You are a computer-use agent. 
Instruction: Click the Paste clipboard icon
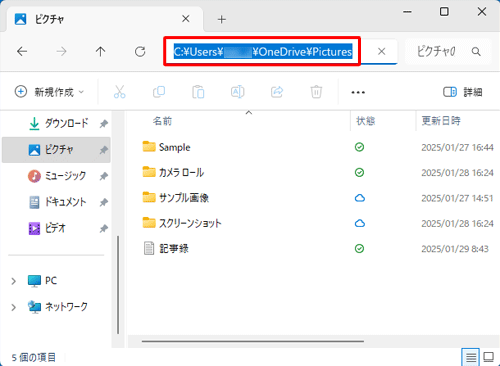(x=198, y=92)
